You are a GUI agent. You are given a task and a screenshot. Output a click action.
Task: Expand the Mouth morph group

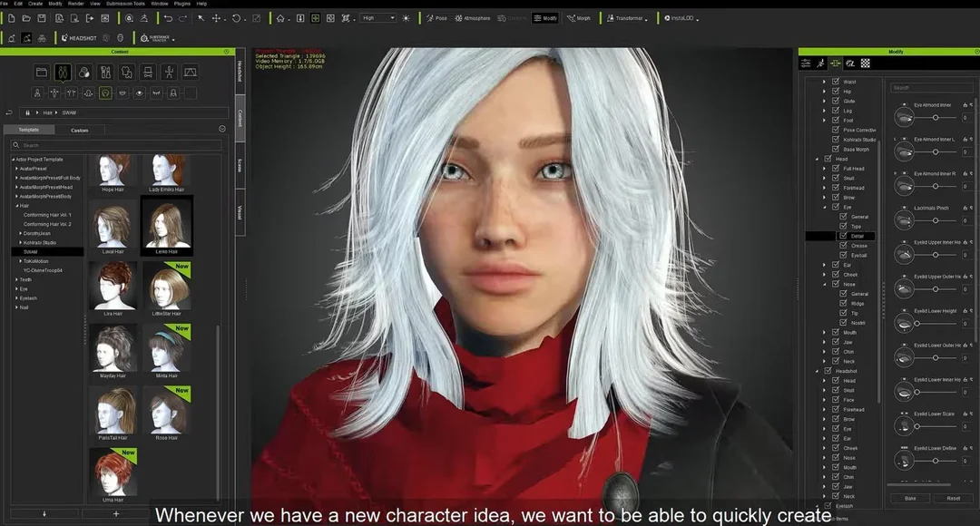click(824, 332)
